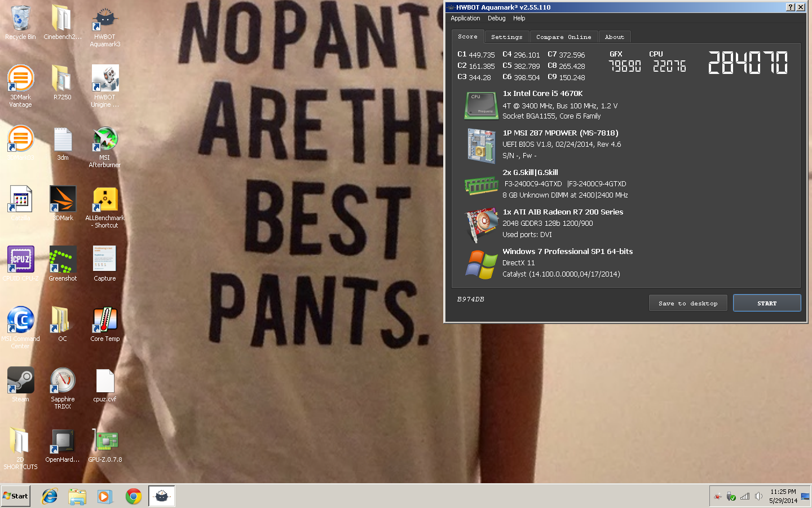This screenshot has width=812, height=508.
Task: Click the C9 150.248 result
Action: tap(566, 77)
